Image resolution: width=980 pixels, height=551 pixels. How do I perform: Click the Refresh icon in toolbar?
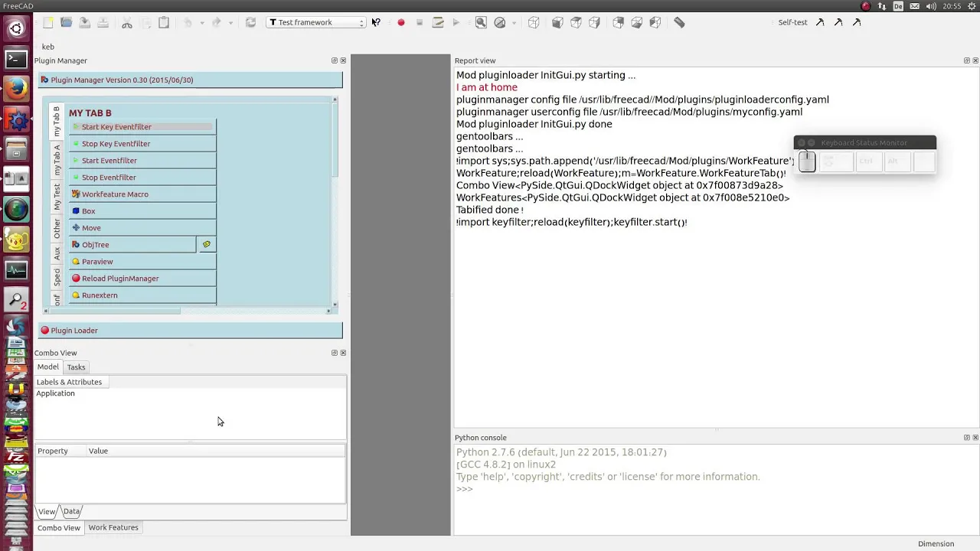click(250, 22)
